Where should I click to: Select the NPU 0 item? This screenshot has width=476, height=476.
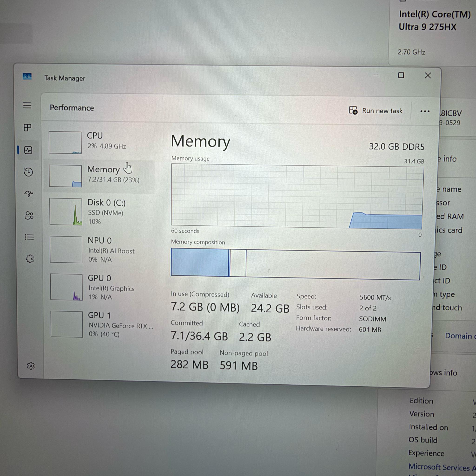click(x=100, y=250)
